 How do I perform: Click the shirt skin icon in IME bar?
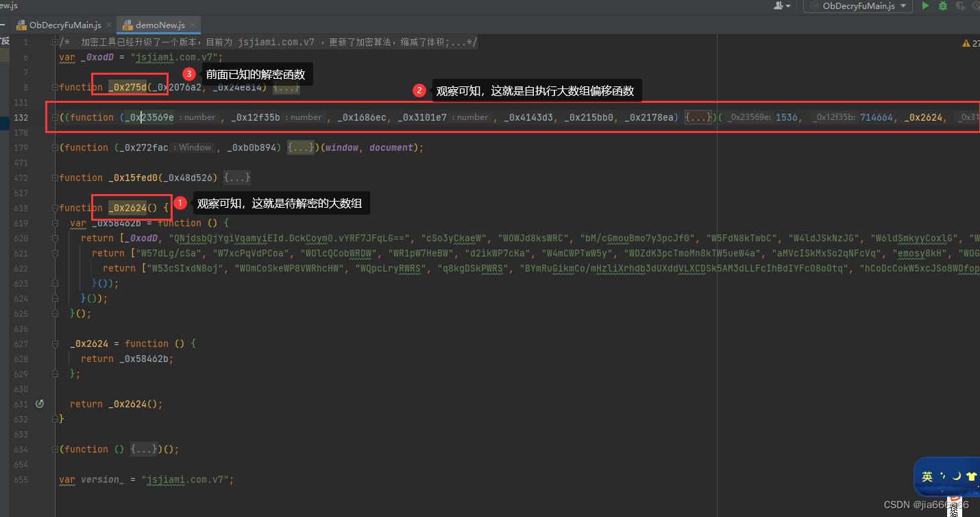(971, 477)
